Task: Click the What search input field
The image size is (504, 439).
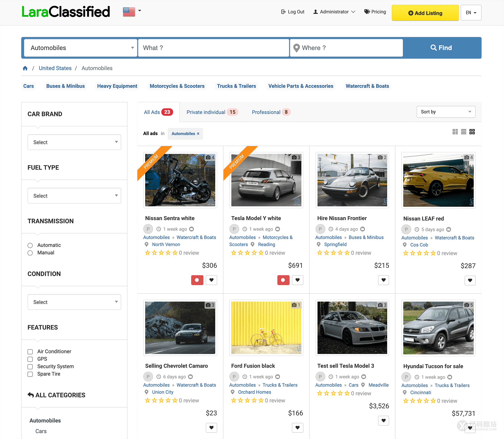Action: tap(213, 48)
